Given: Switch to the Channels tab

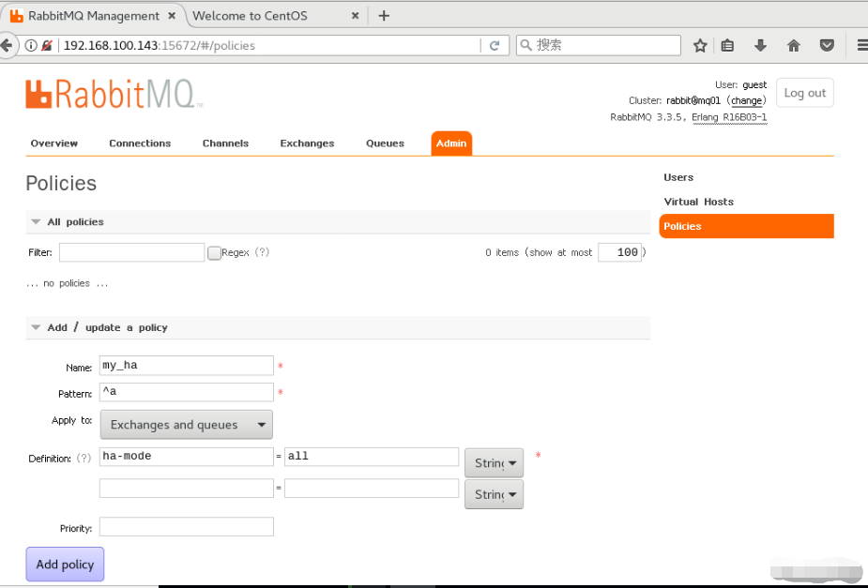Looking at the screenshot, I should 225,143.
